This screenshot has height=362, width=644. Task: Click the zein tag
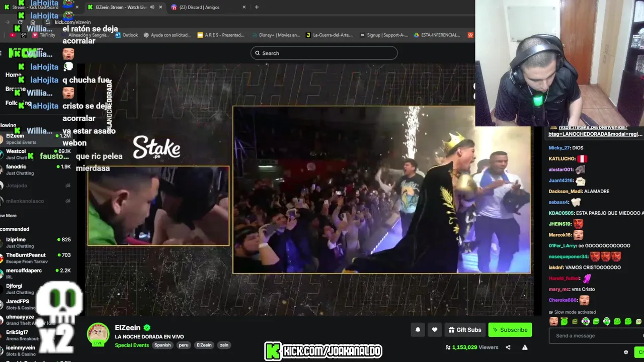(224, 345)
